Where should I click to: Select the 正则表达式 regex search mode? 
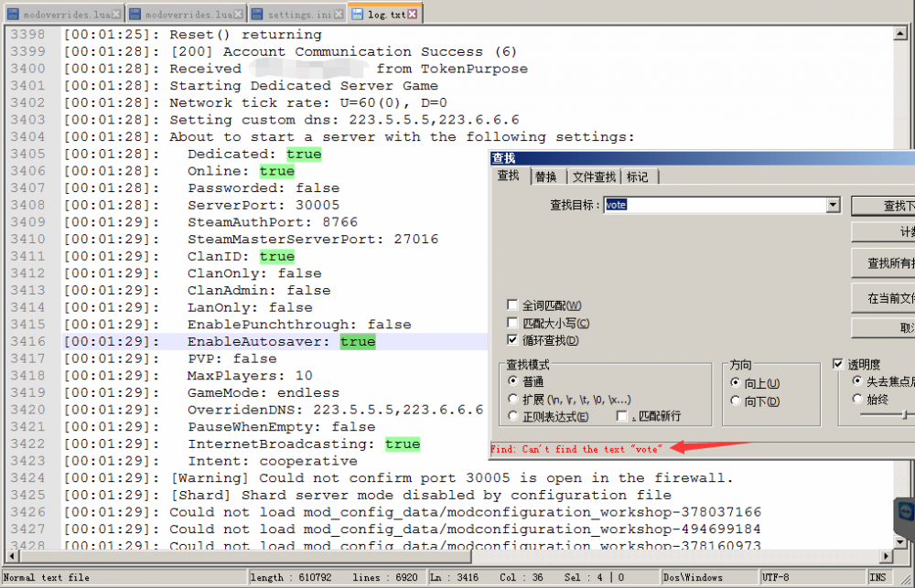tap(513, 416)
